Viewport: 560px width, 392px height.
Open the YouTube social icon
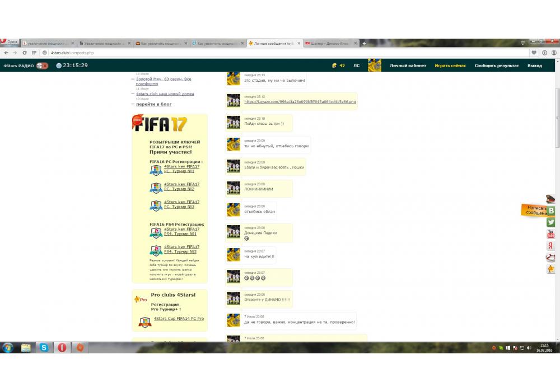click(x=550, y=234)
